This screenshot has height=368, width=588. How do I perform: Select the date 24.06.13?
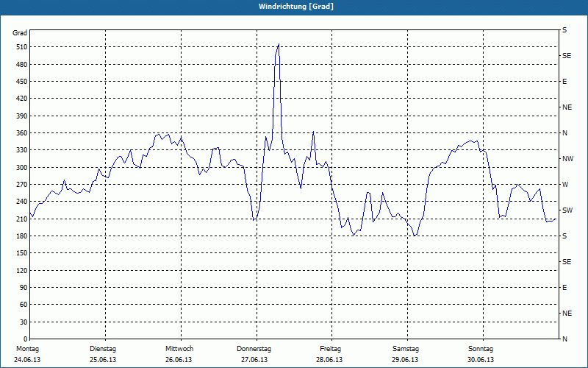[27, 360]
